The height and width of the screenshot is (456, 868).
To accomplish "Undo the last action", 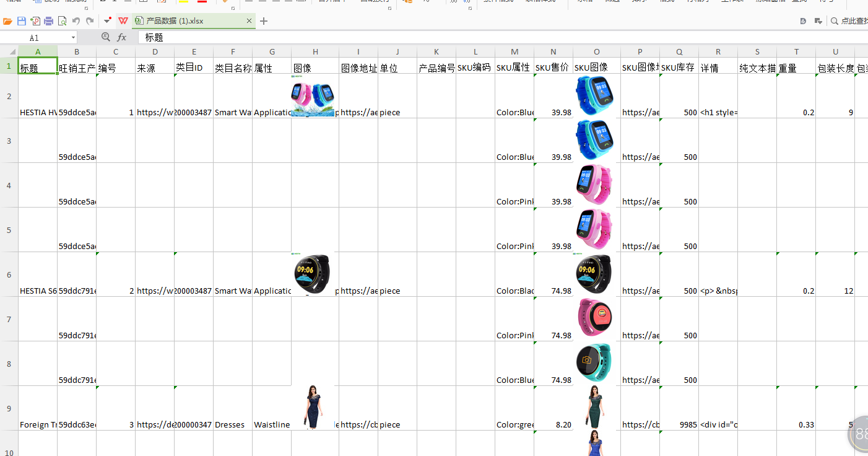I will (x=76, y=21).
